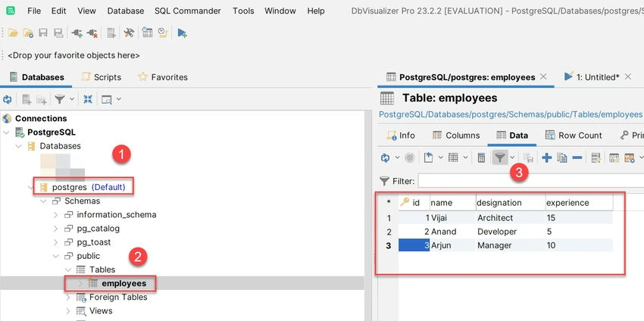Click the create folder icon in tree toolbar

click(x=42, y=99)
